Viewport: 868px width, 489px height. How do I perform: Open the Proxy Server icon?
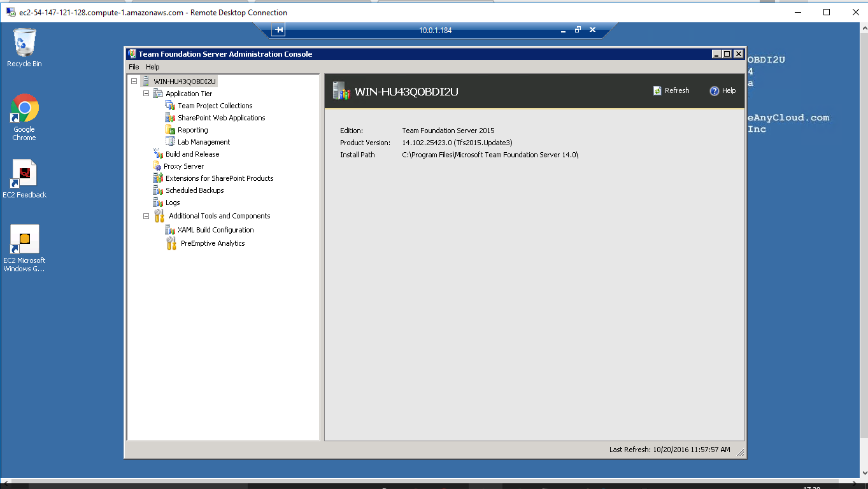(157, 166)
